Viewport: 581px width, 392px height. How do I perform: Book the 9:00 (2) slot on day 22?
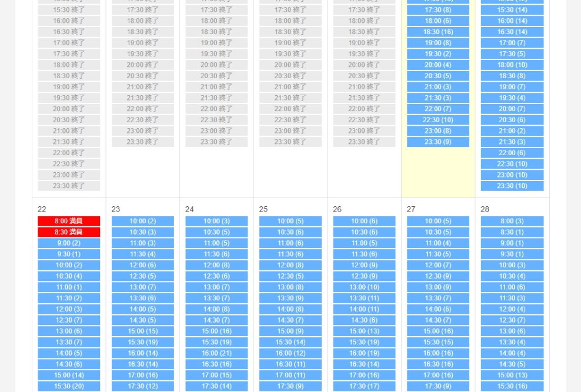69,243
